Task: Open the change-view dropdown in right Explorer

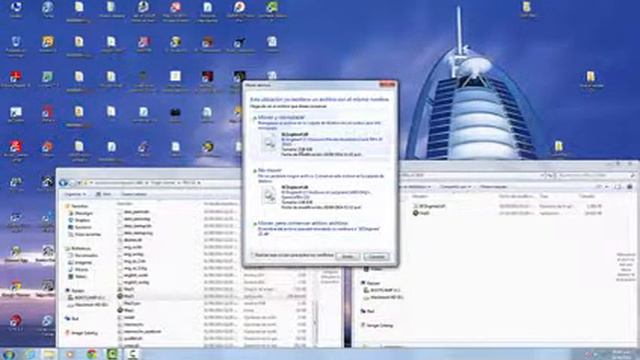Action: click(607, 187)
